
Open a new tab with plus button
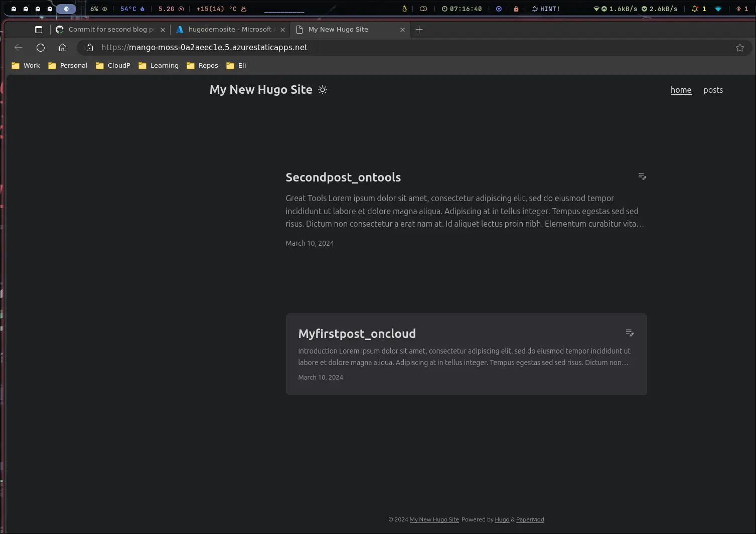[x=419, y=30]
